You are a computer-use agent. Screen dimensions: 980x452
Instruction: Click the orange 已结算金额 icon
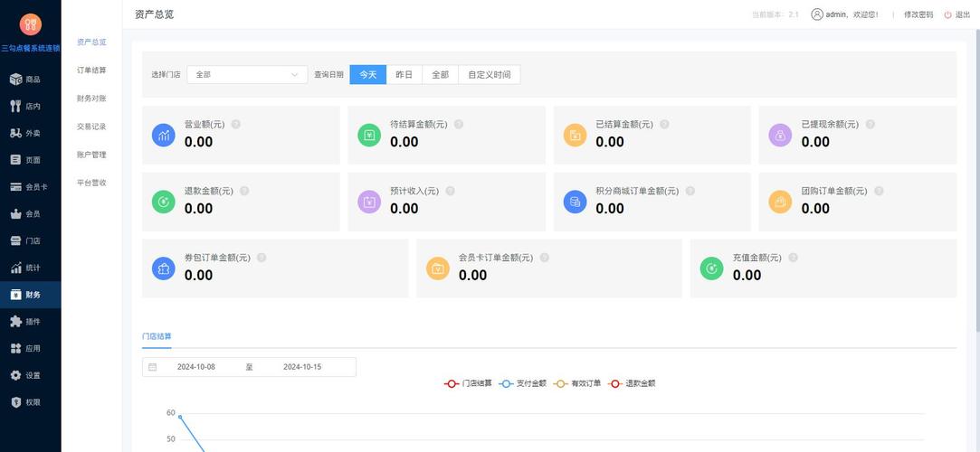[x=575, y=135]
